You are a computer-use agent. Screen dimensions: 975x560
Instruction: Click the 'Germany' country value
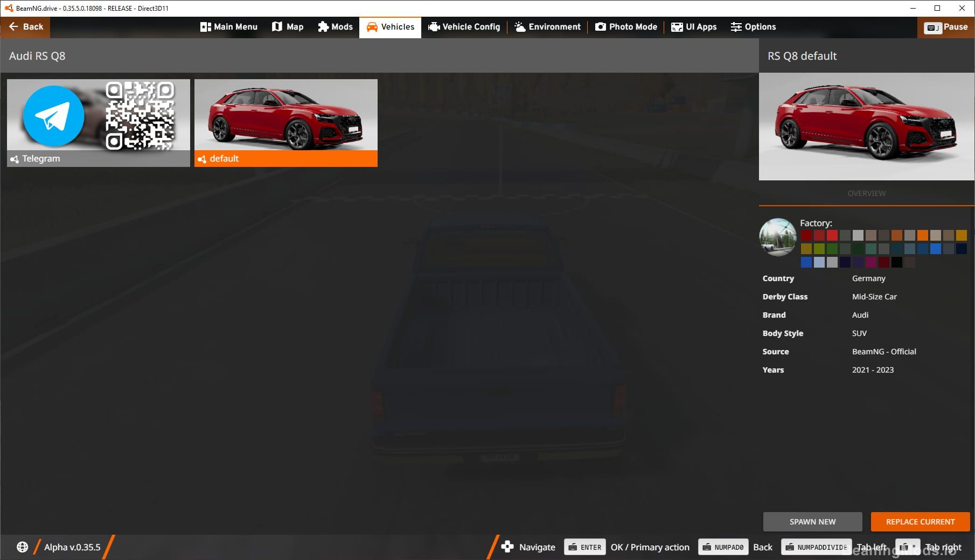coord(869,278)
